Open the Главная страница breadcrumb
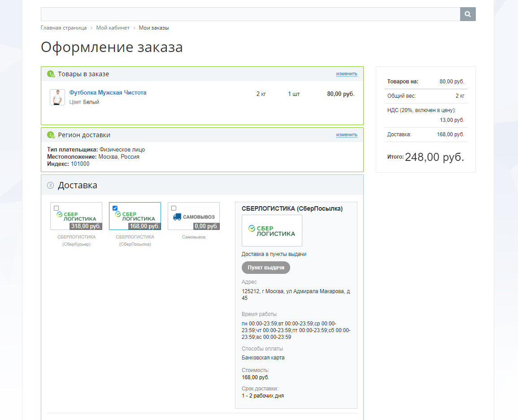518x420 pixels. point(64,28)
